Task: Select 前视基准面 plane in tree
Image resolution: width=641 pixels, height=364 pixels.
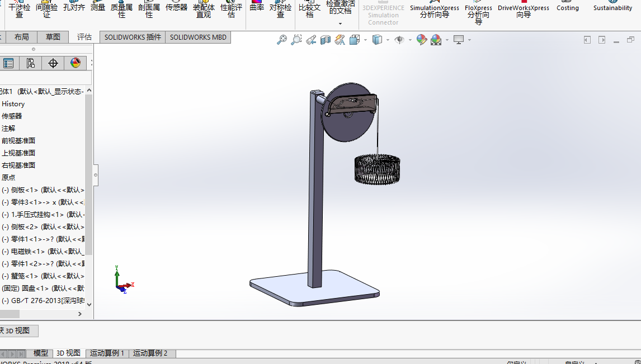Action: (18, 140)
